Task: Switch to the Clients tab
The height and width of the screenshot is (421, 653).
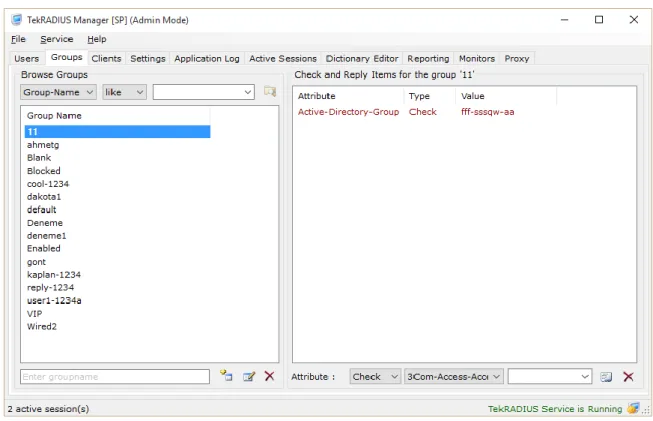Action: pos(106,59)
